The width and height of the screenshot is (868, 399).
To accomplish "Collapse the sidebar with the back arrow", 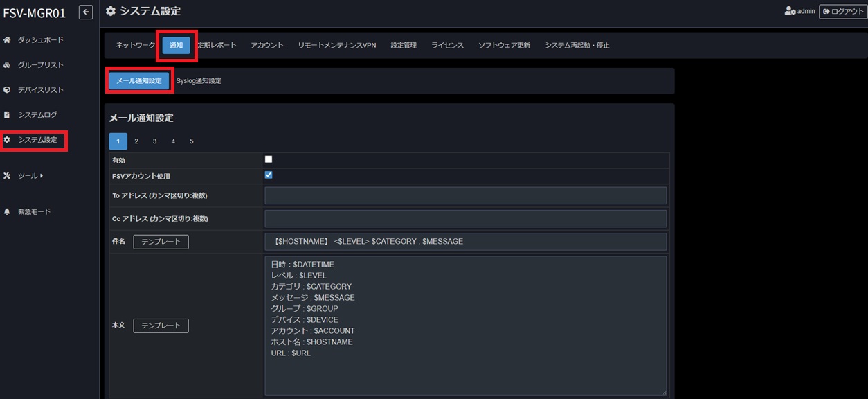I will point(86,12).
